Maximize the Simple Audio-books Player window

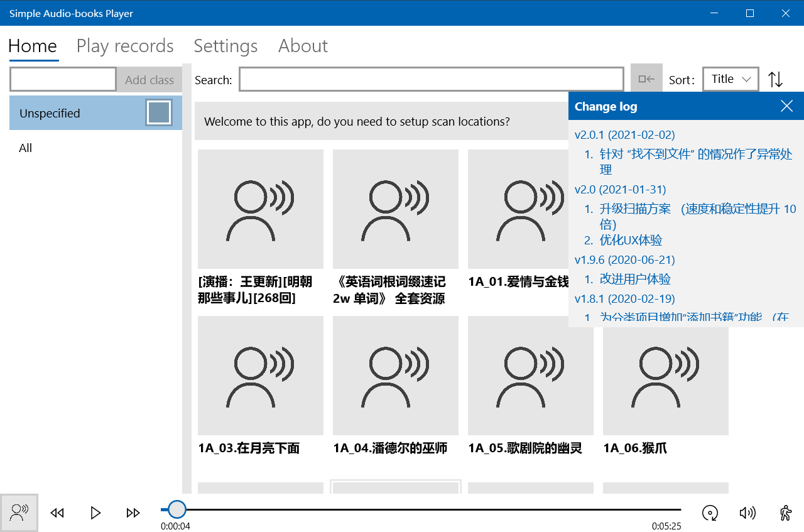click(750, 13)
